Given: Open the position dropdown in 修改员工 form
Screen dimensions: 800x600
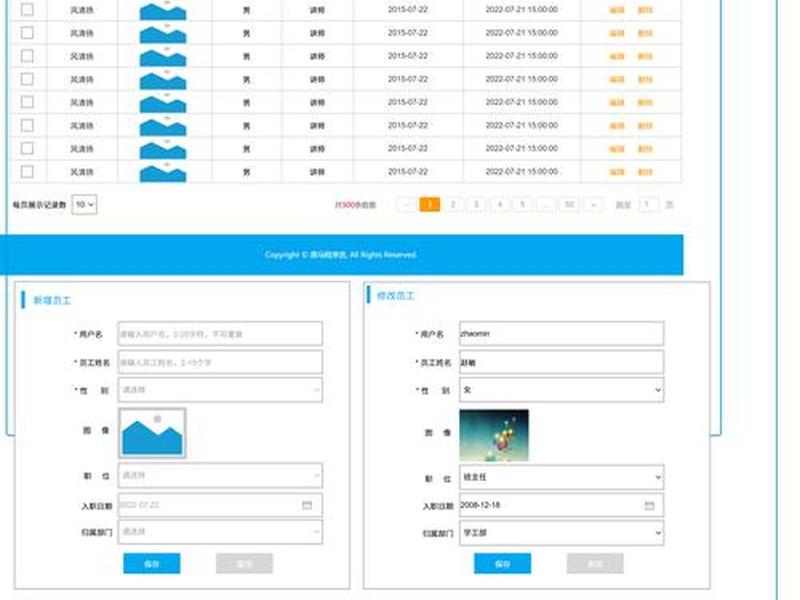Looking at the screenshot, I should pos(561,477).
